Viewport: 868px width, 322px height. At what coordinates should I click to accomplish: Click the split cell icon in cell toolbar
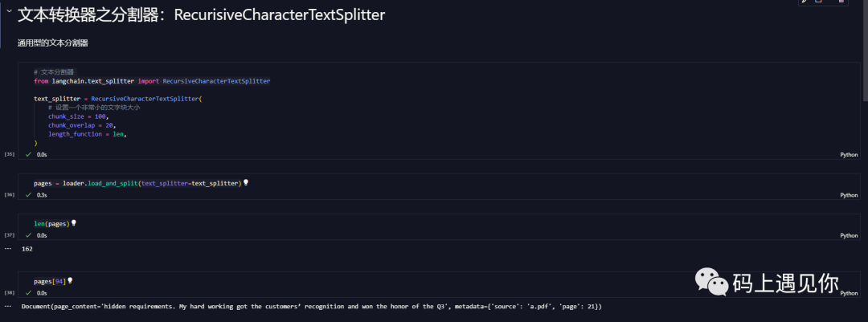pos(819,2)
